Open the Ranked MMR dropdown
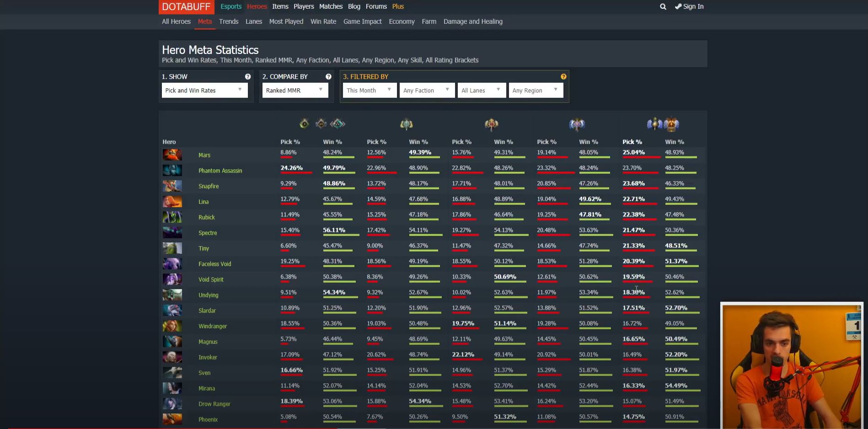 tap(295, 90)
